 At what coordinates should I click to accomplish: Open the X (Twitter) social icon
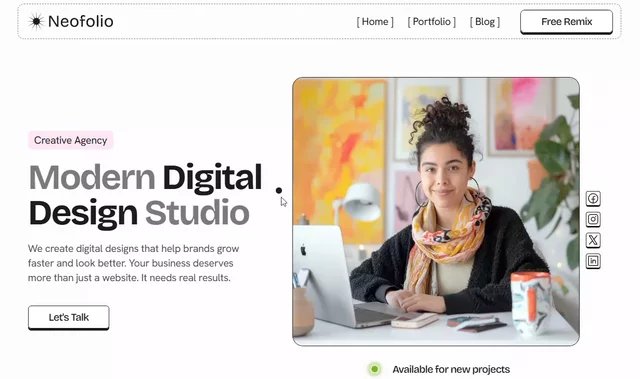(x=593, y=240)
